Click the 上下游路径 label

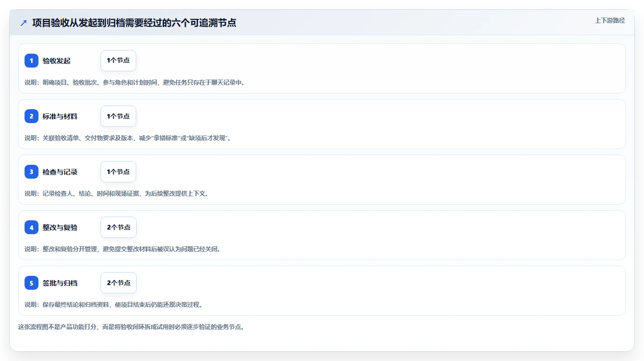click(x=610, y=20)
